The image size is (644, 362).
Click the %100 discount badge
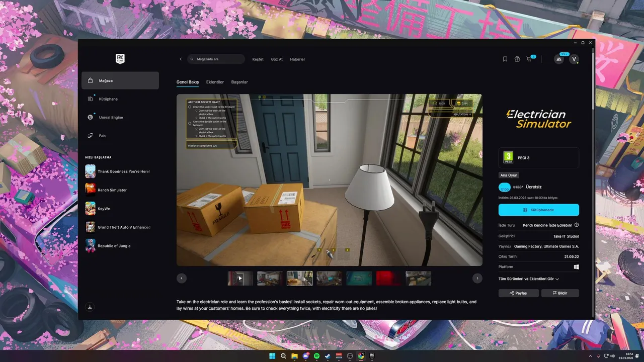505,188
